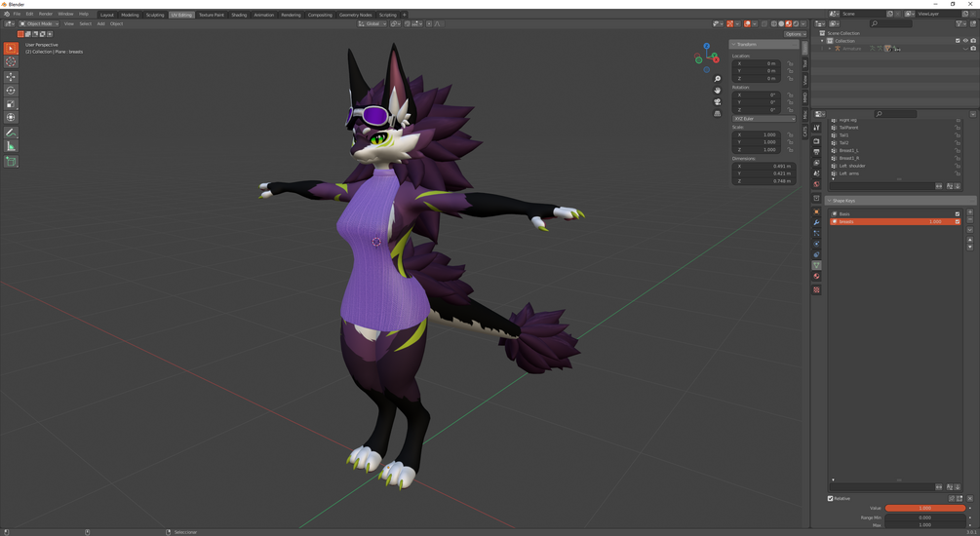Image resolution: width=980 pixels, height=536 pixels.
Task: Activate the 3D Cursor tool
Action: click(x=11, y=61)
